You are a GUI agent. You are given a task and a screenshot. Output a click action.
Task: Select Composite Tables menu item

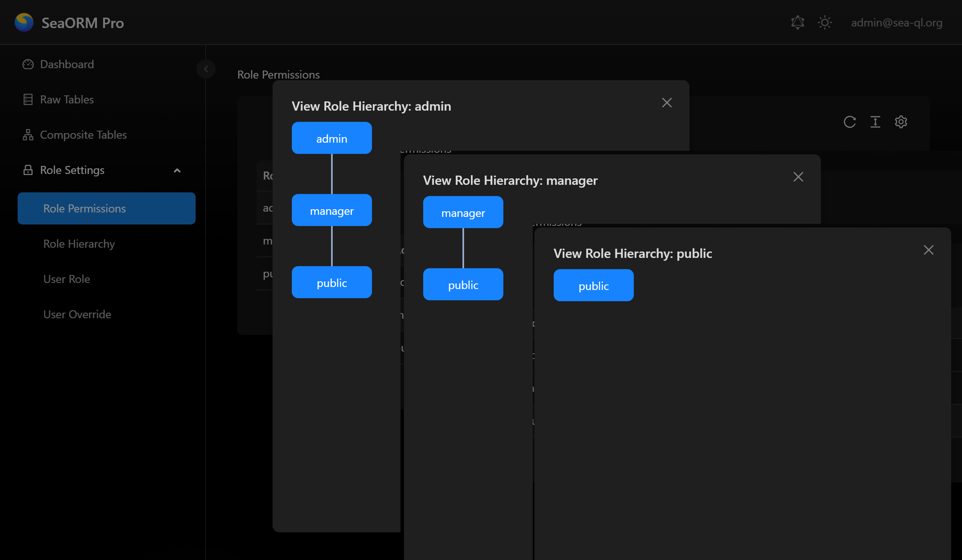click(83, 135)
